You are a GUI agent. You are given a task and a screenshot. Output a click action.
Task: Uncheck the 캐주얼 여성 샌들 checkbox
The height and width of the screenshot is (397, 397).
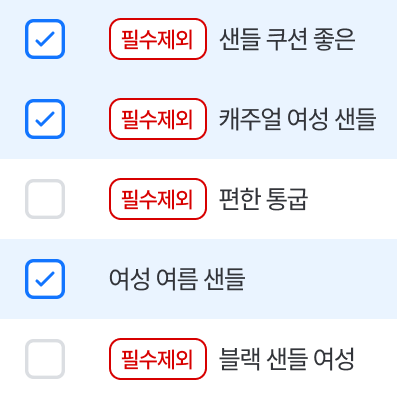[x=45, y=119]
